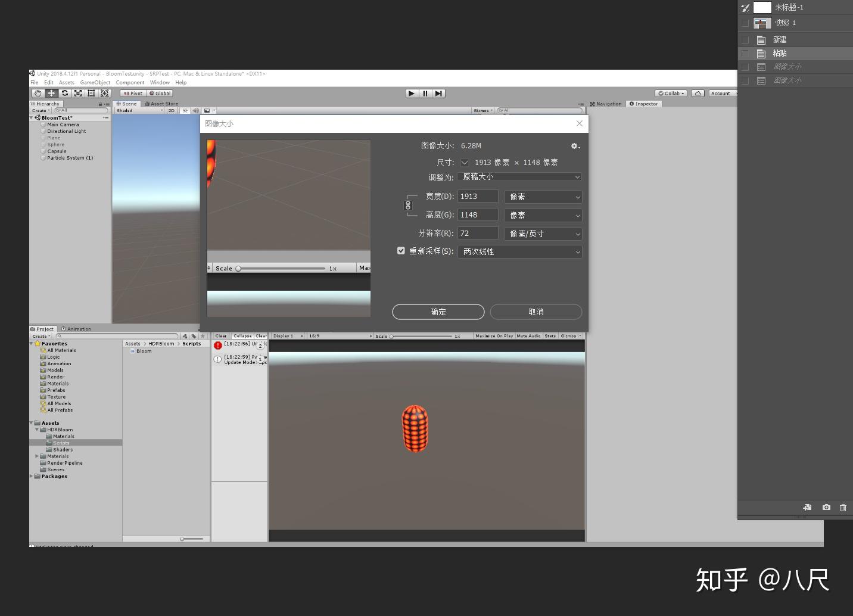Open the 调整为 dropdown in the dialog

(x=519, y=176)
